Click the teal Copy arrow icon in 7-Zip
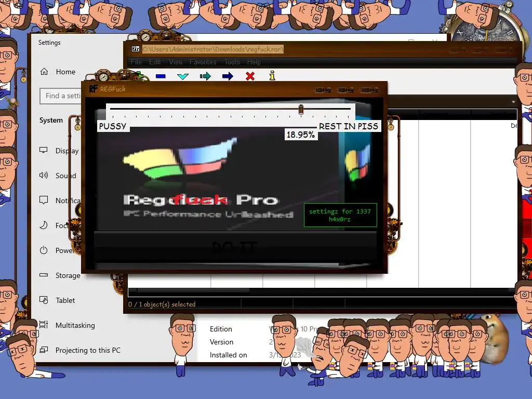The width and height of the screenshot is (532, 399). click(205, 76)
